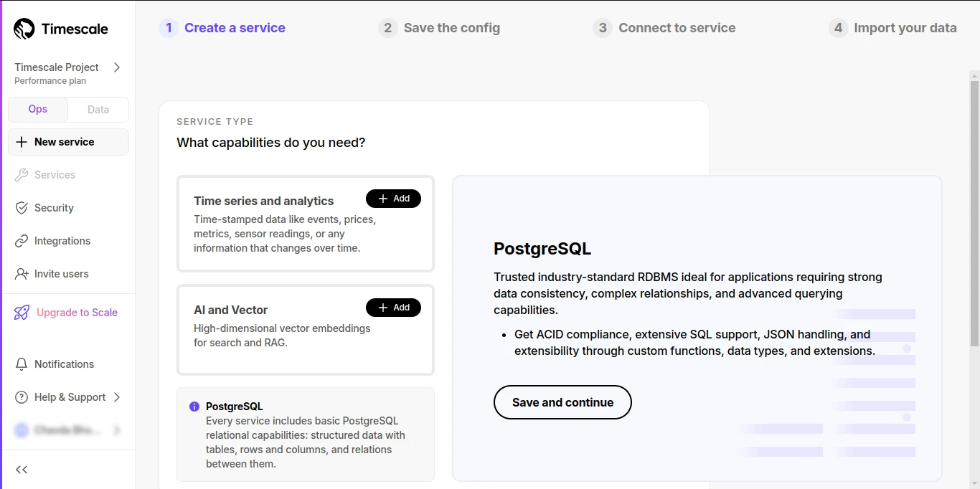Click the info icon beside PostgreSQL note
980x489 pixels.
194,407
